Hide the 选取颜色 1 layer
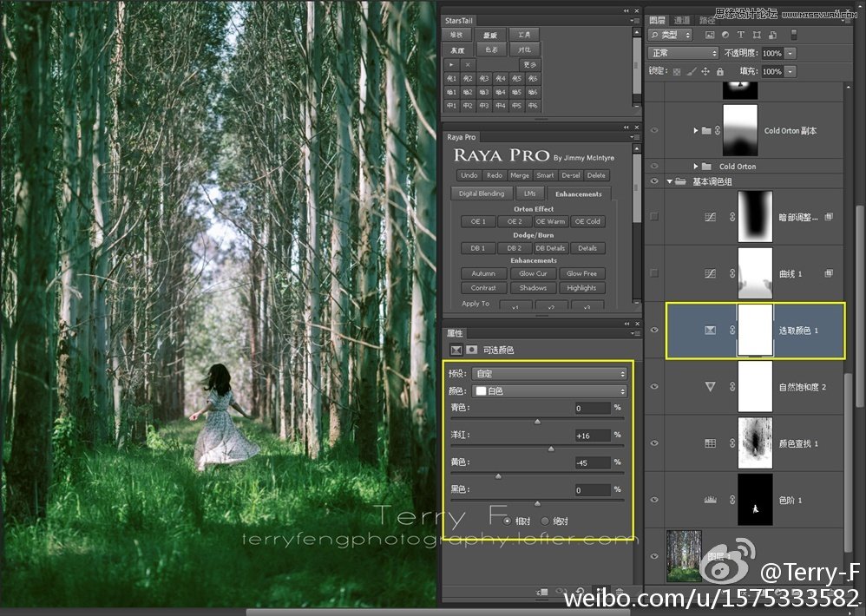866x616 pixels. (x=654, y=330)
